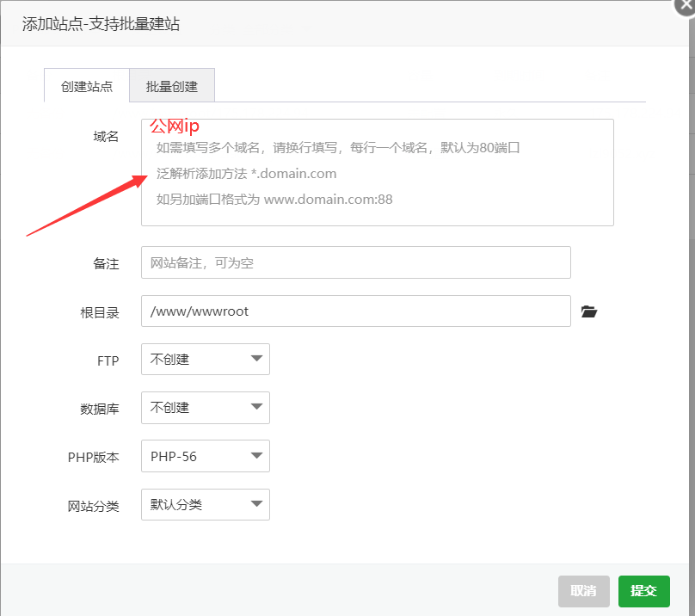Open the 默认分类 website category dropdown
This screenshot has height=616, width=695.
(205, 505)
